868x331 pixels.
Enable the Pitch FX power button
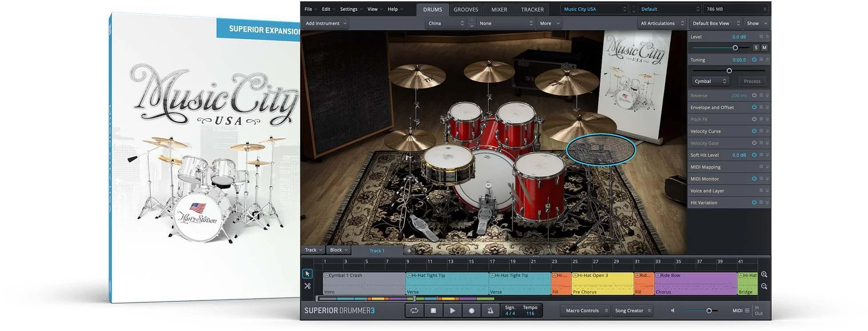pos(754,119)
